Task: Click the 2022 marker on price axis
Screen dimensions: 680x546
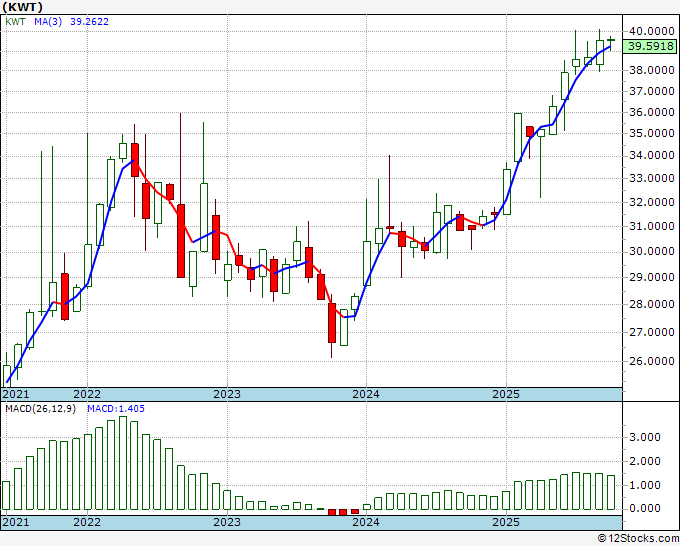Action: coord(87,394)
